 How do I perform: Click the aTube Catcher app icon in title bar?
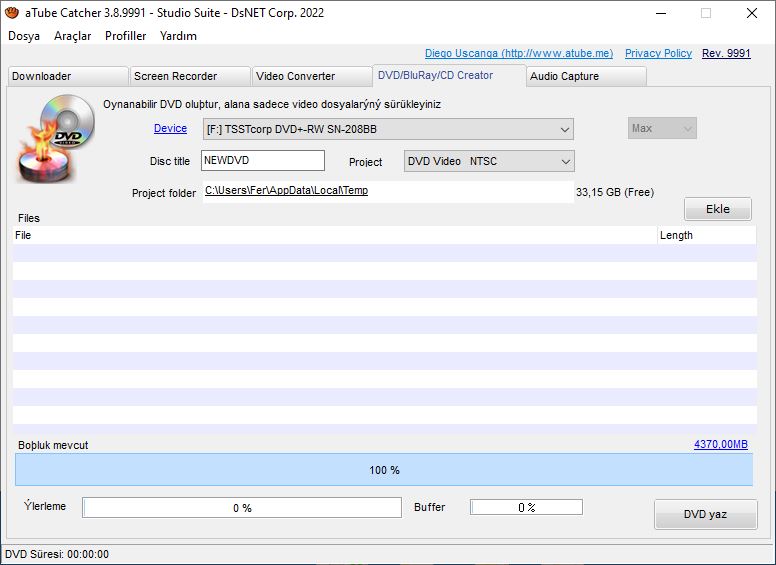(x=12, y=12)
